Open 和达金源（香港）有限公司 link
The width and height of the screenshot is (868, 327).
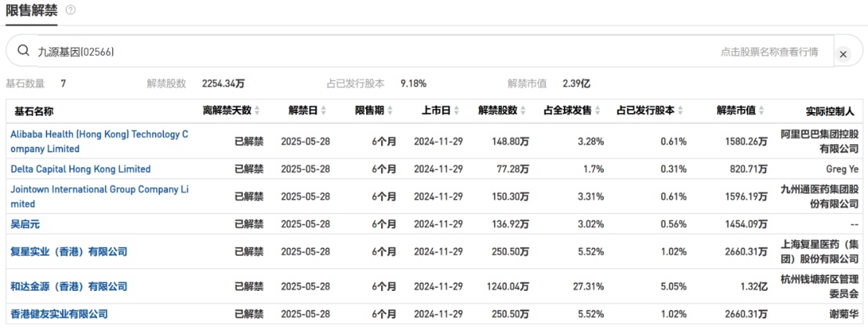pyautogui.click(x=68, y=286)
